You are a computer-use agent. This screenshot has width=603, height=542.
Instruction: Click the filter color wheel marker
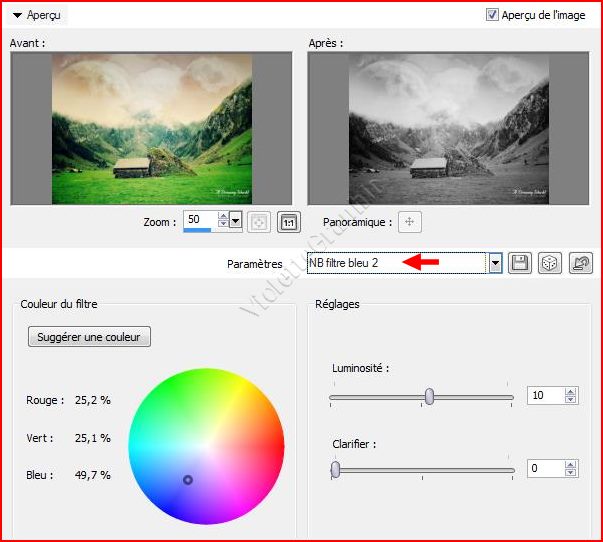pos(187,480)
